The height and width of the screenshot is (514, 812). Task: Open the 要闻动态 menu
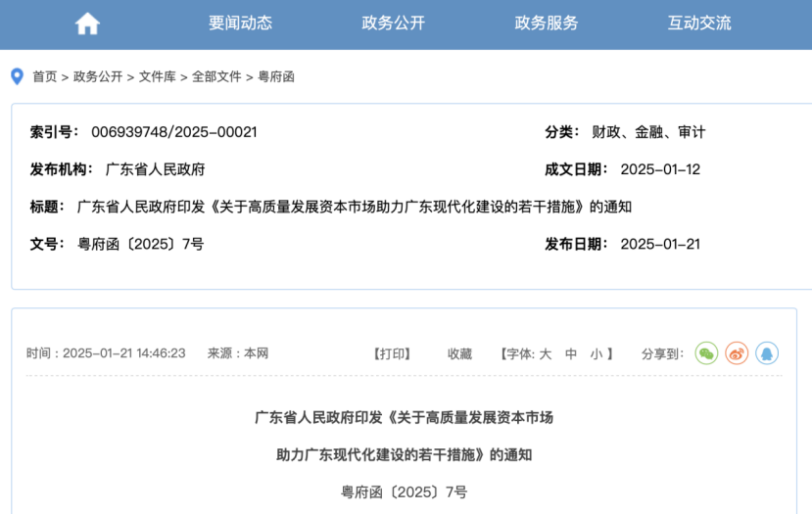coord(240,23)
